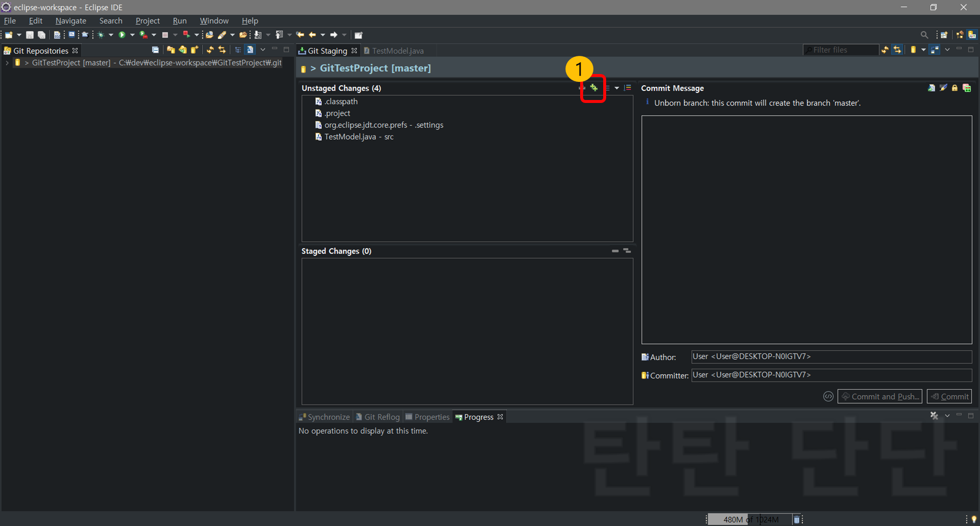Image resolution: width=980 pixels, height=526 pixels.
Task: Open the New dropdown arrow in main toolbar
Action: click(19, 35)
